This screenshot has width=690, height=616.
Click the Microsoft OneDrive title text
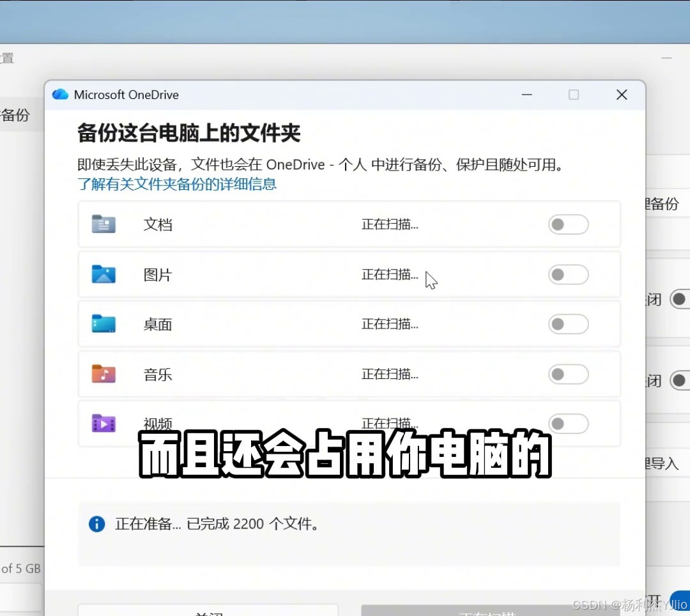(126, 95)
